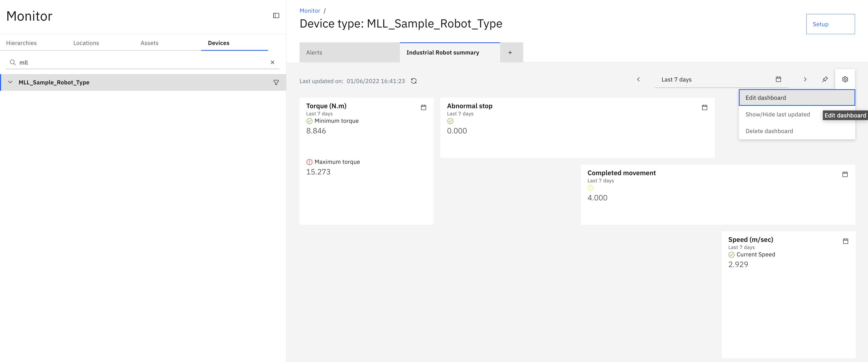Clear the mll search text
Viewport: 868px width, 362px height.
(272, 62)
